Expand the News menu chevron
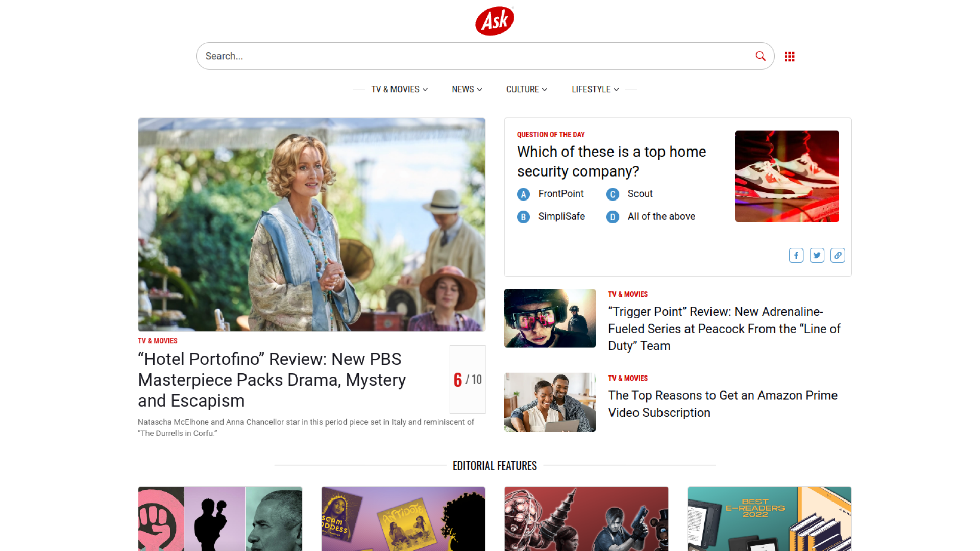This screenshot has height=551, width=980. pyautogui.click(x=467, y=89)
